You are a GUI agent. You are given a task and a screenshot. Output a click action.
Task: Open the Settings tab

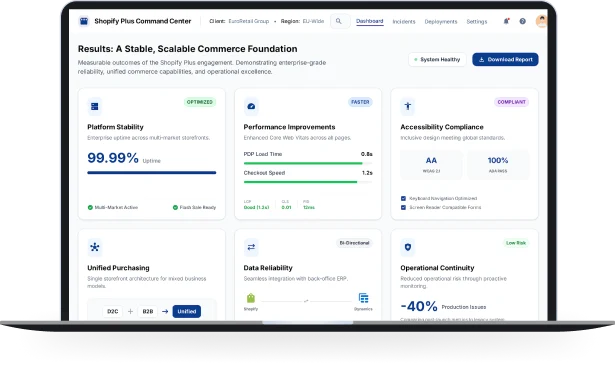(477, 22)
